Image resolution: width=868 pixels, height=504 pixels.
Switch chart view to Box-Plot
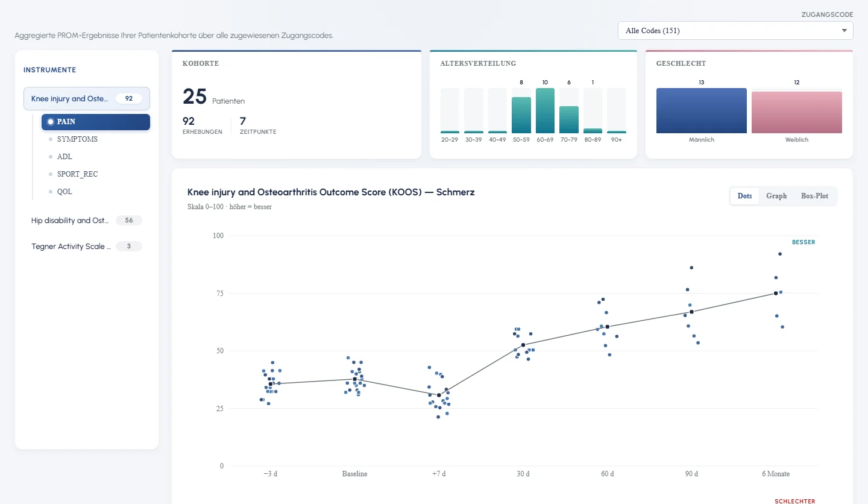click(814, 196)
